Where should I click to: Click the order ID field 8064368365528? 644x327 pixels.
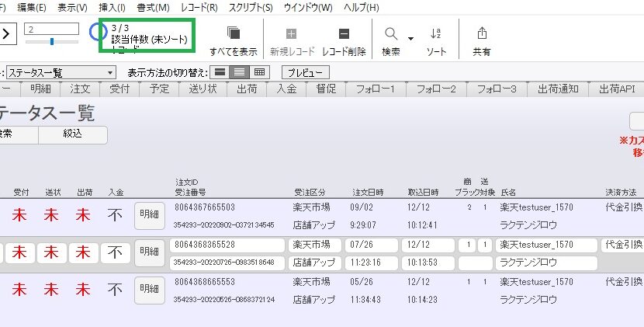click(x=227, y=245)
